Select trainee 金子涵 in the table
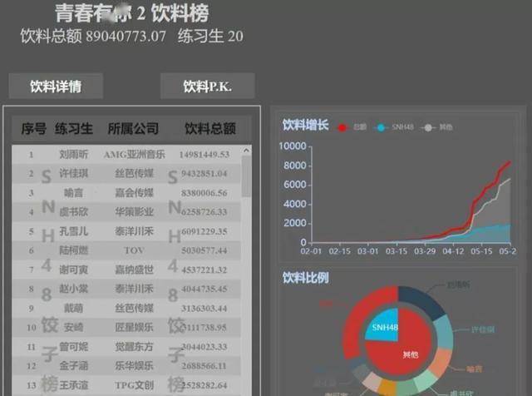The width and height of the screenshot is (532, 396). pos(74,366)
